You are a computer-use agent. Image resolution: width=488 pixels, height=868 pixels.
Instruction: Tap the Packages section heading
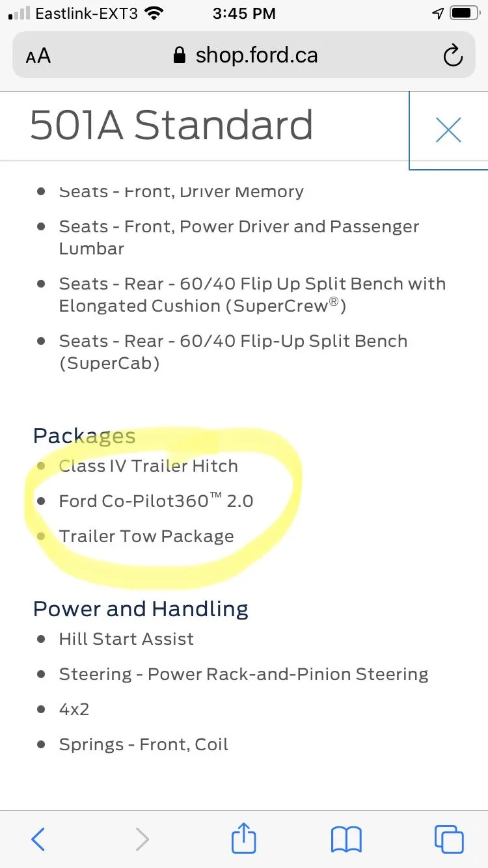(x=85, y=436)
